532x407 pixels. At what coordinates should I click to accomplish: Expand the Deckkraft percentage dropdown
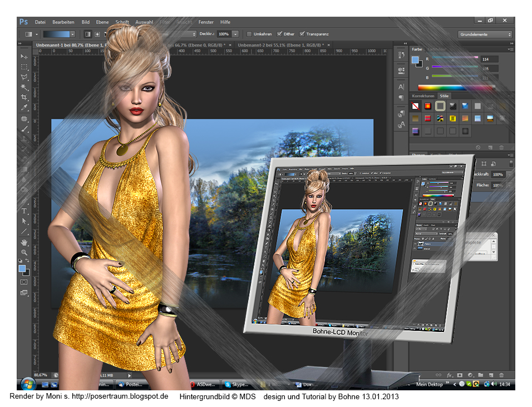click(235, 34)
